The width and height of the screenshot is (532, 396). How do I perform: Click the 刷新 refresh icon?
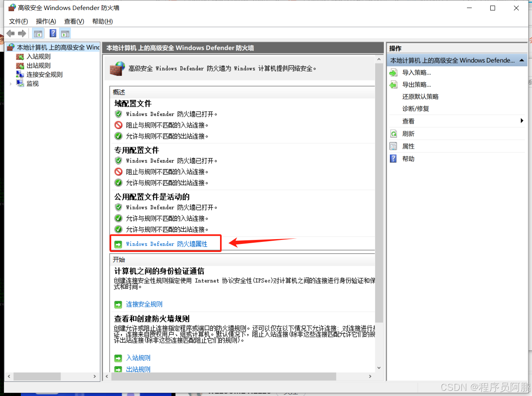393,134
